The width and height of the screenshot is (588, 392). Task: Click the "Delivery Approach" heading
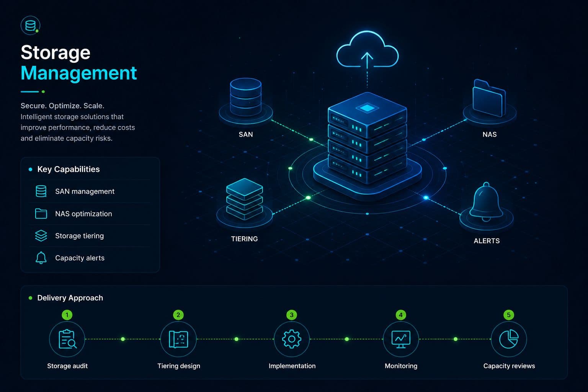tap(70, 298)
